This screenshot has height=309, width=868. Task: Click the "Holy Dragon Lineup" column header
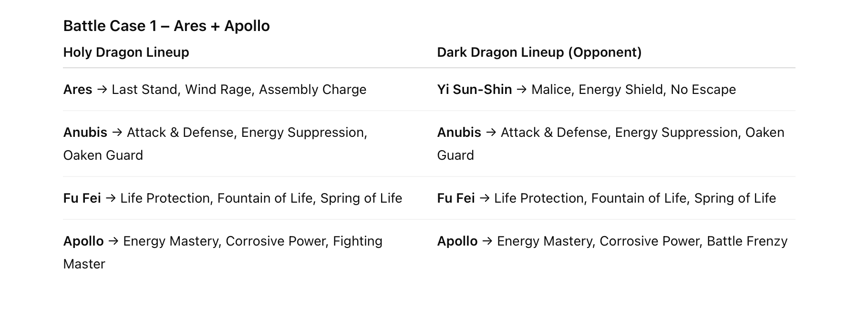coord(126,52)
